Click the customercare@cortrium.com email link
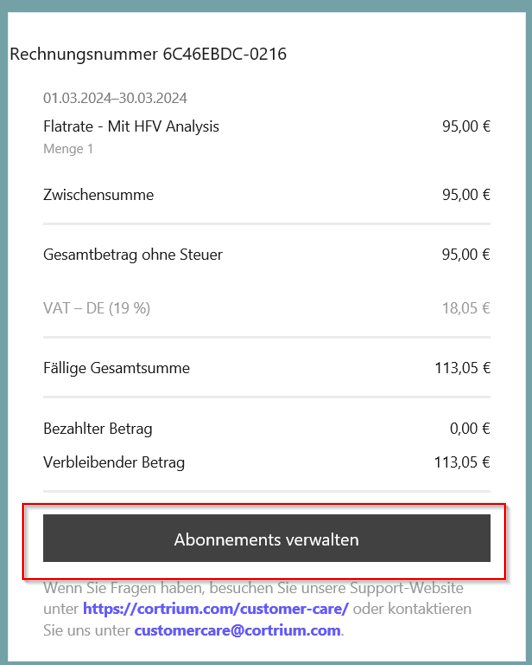 coord(238,631)
